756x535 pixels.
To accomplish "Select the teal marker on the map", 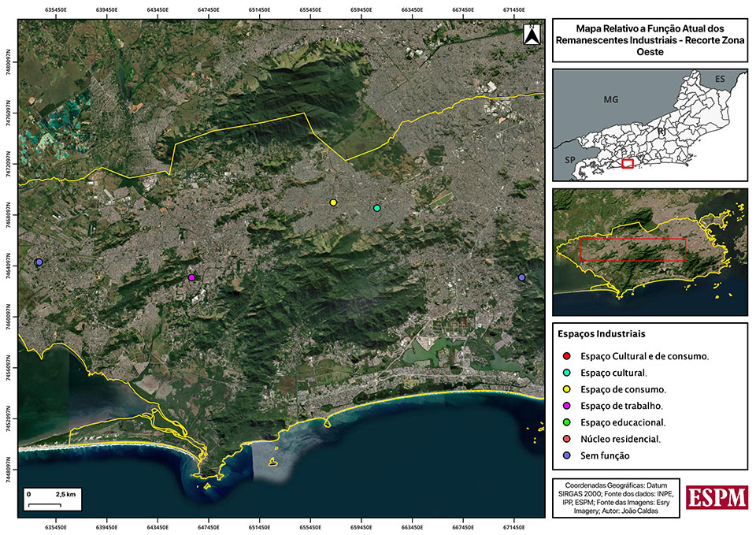I will click(377, 208).
